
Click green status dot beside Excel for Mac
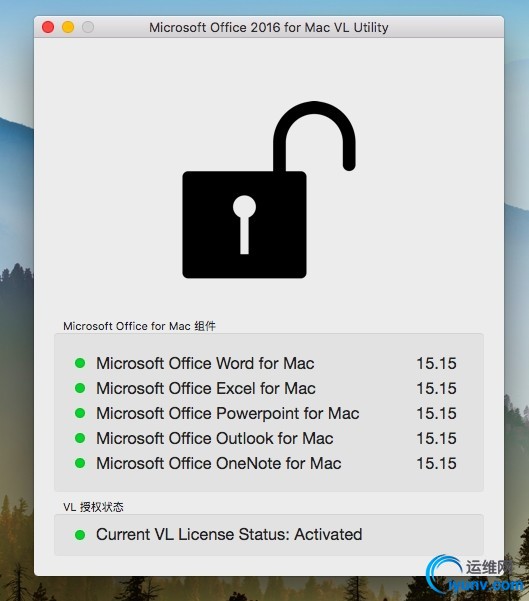coord(80,388)
